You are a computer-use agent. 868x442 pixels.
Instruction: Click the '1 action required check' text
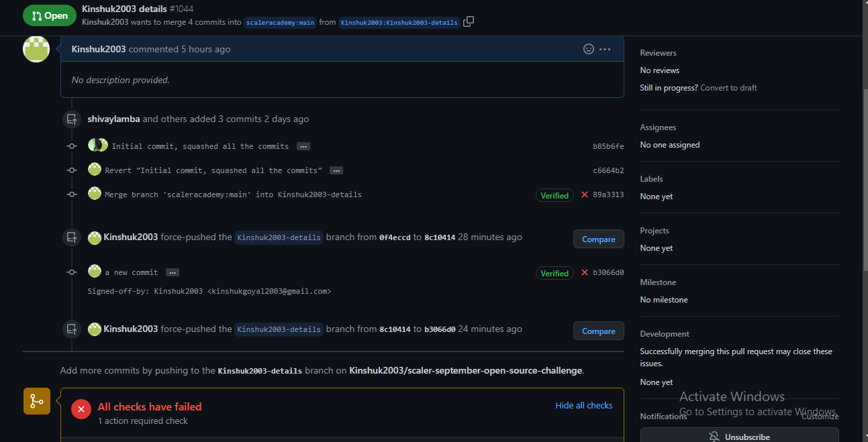click(x=143, y=421)
